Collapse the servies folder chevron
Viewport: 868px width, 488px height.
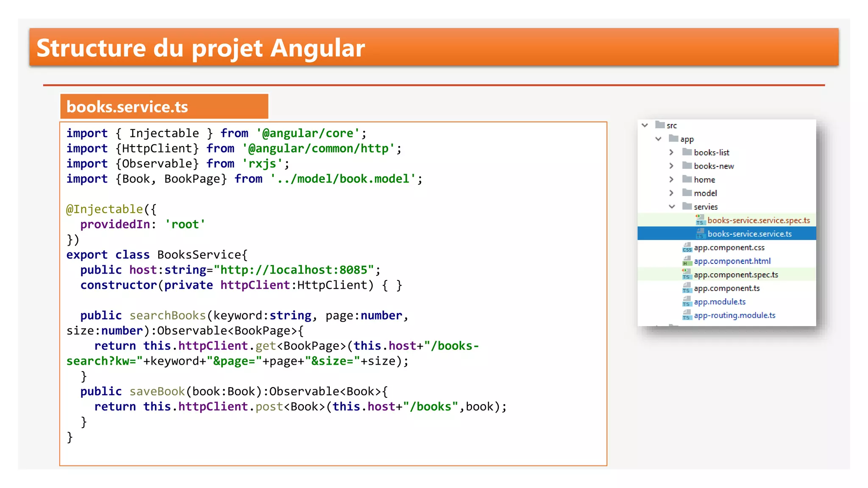pos(672,207)
